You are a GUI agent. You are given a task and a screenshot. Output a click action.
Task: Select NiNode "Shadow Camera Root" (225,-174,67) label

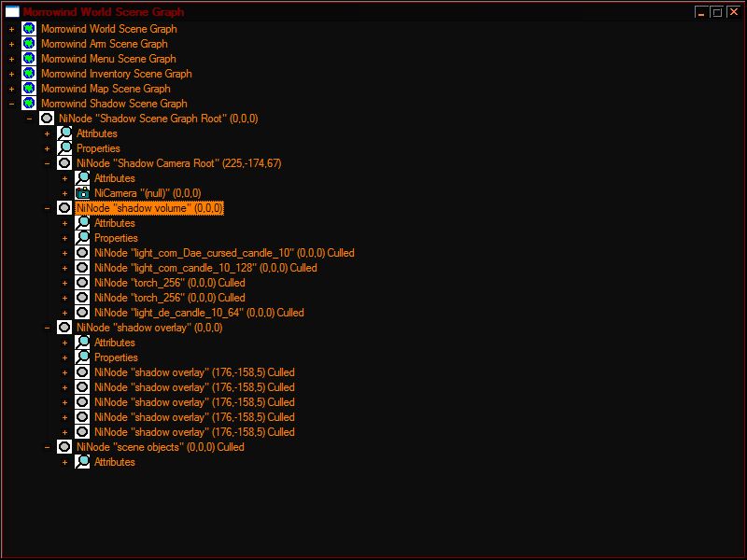pyautogui.click(x=179, y=163)
